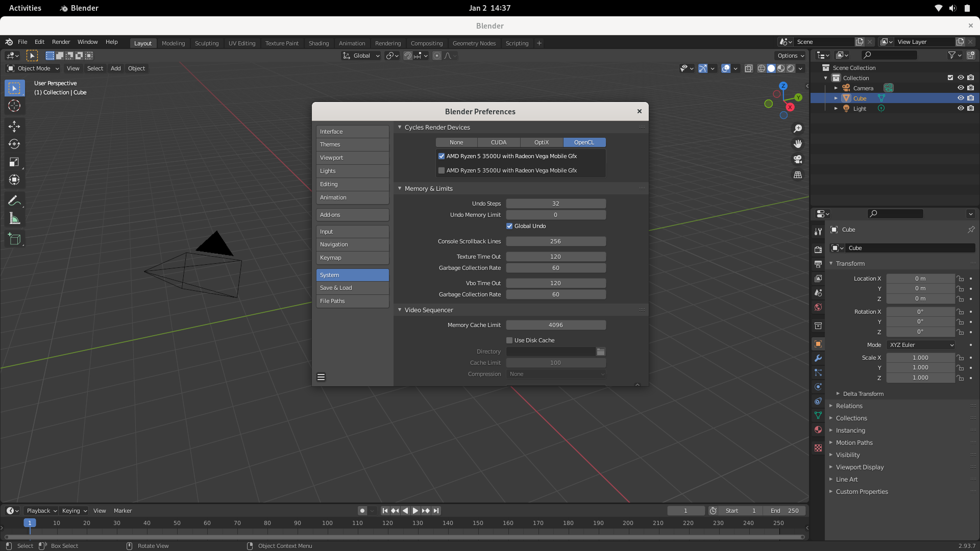Image resolution: width=980 pixels, height=551 pixels.
Task: Activate the Measure tool
Action: [14, 219]
